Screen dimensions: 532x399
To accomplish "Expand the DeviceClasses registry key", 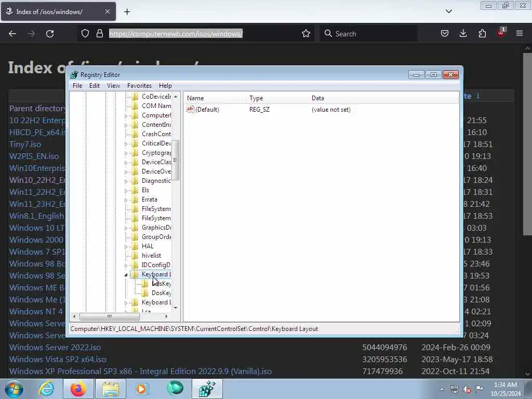I will click(x=126, y=163).
